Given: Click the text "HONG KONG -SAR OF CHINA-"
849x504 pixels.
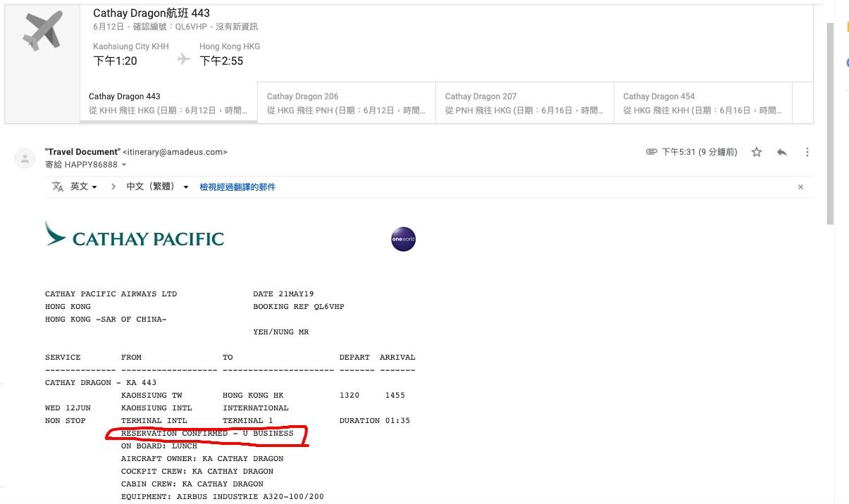Looking at the screenshot, I should (x=106, y=320).
